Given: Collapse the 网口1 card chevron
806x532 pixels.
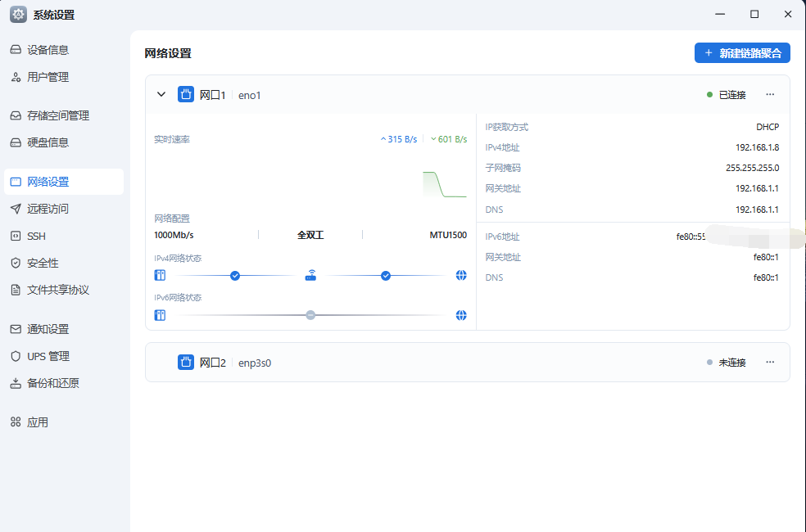Looking at the screenshot, I should pos(161,94).
